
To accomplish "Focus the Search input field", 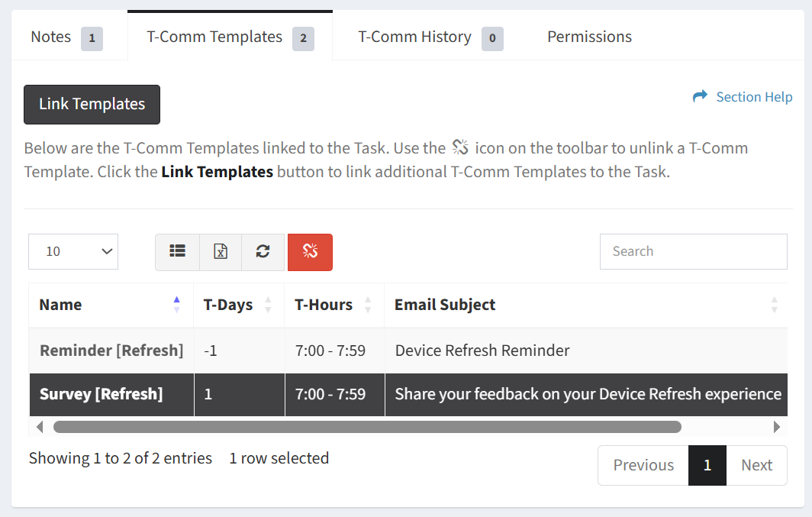I will click(693, 252).
